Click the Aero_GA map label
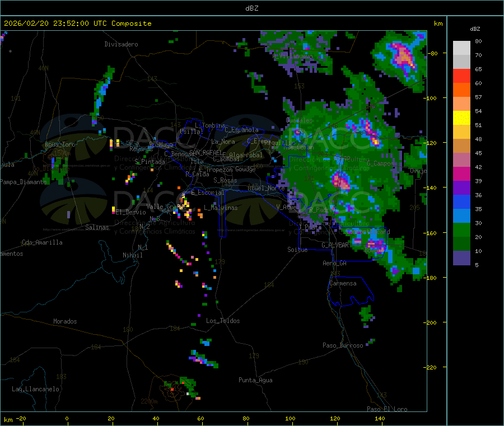The image size is (504, 426). coord(335,263)
